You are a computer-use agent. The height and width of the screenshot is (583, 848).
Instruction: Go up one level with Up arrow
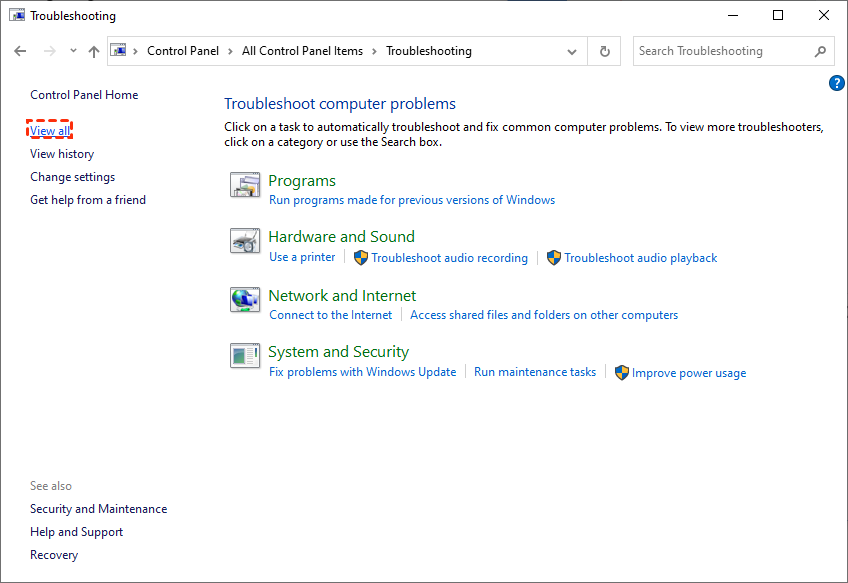(93, 51)
